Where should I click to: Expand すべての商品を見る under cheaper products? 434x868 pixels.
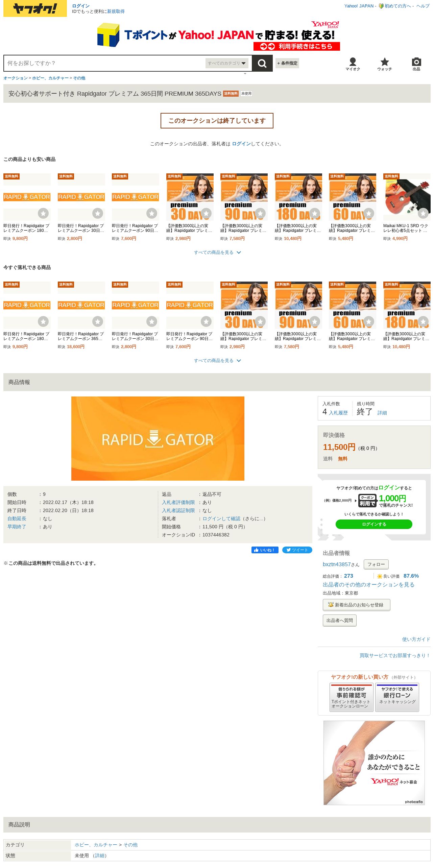[217, 252]
